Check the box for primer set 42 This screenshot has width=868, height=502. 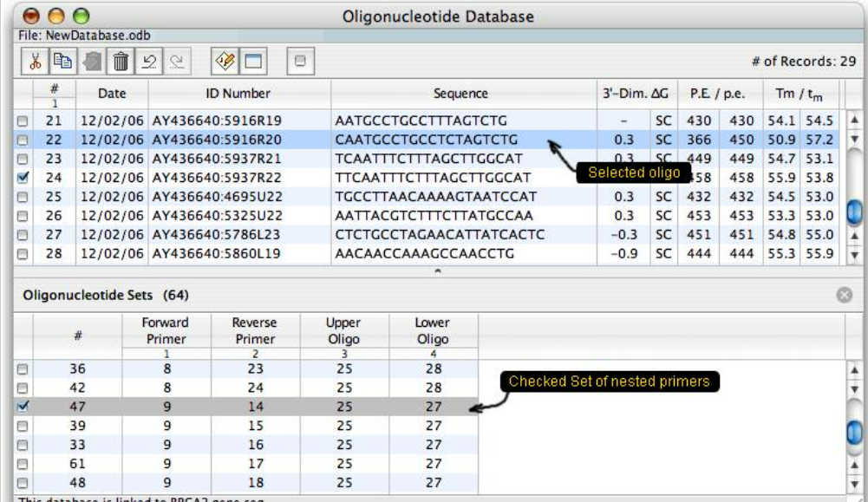[x=23, y=388]
